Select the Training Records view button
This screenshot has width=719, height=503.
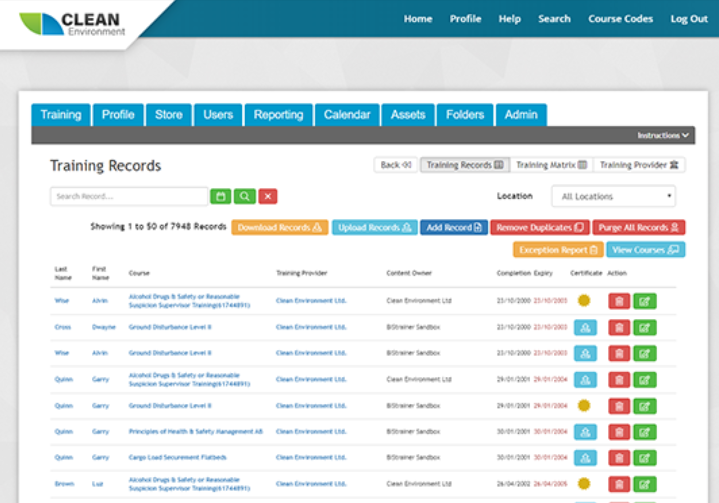click(x=465, y=165)
